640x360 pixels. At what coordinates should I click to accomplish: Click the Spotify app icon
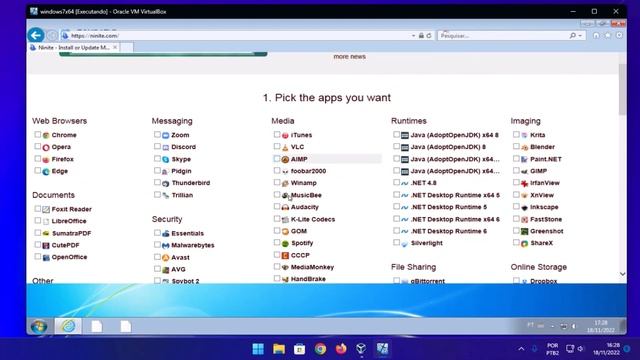(285, 244)
